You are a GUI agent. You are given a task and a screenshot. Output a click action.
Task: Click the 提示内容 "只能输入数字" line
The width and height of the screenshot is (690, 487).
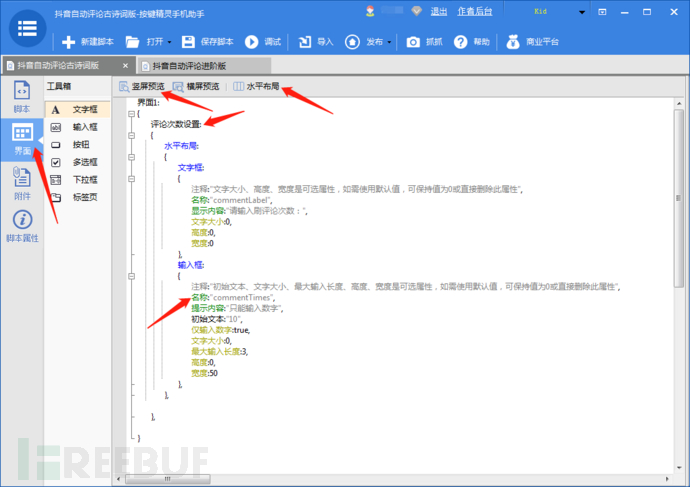237,308
